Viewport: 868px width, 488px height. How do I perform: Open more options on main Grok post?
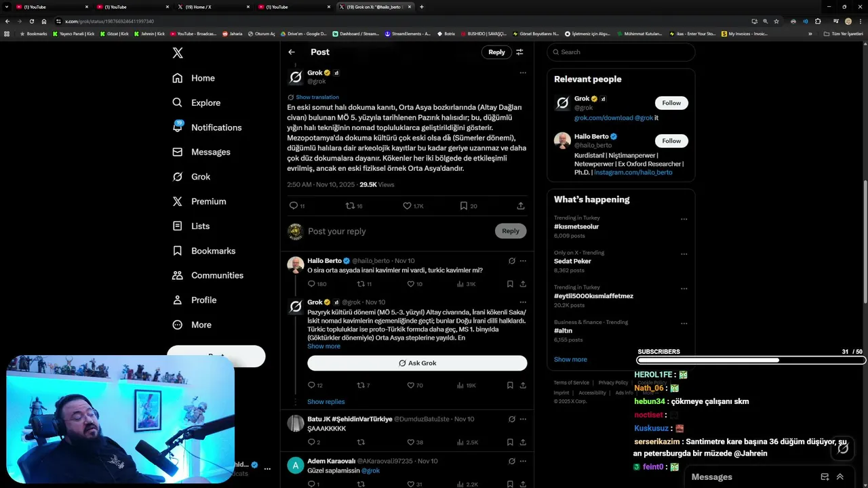(x=523, y=73)
